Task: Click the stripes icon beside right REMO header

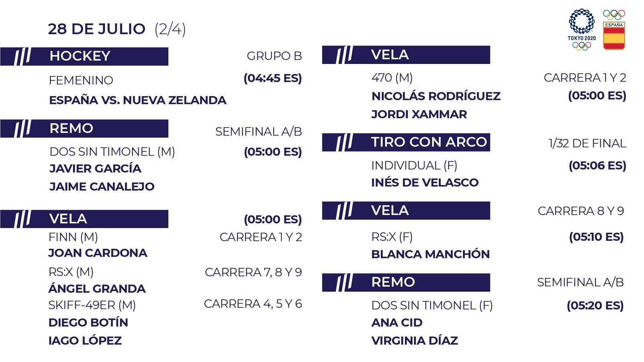Action: pyautogui.click(x=344, y=282)
